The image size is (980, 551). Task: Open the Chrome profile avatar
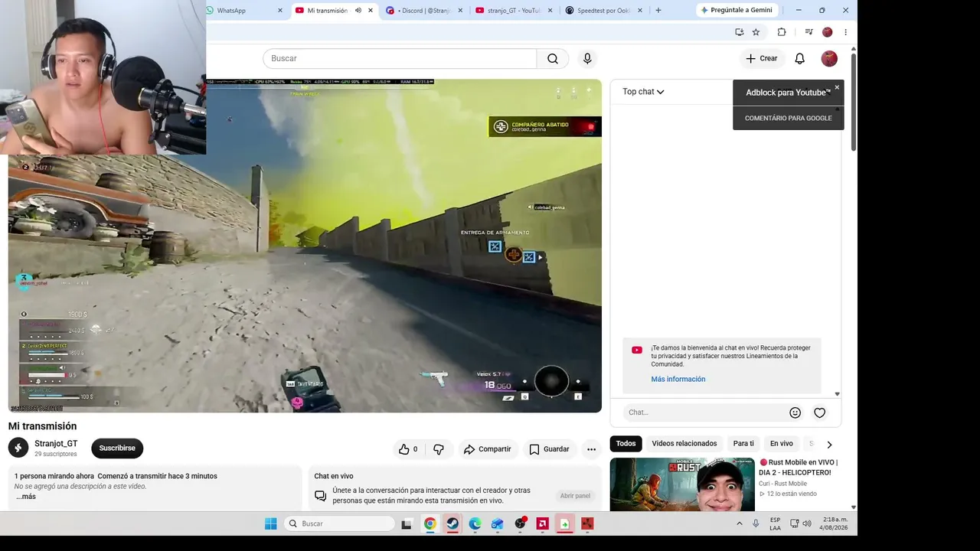(827, 32)
